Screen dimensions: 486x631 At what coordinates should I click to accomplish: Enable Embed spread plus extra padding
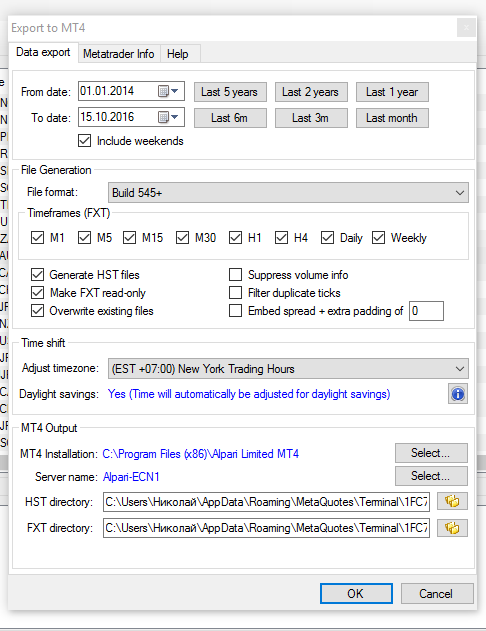coord(235,311)
